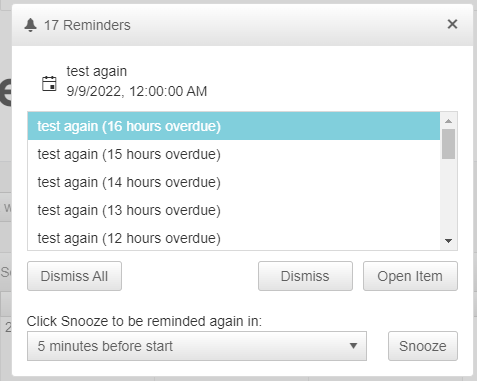Close the Reminders dialog with X
The height and width of the screenshot is (381, 477).
coord(452,24)
